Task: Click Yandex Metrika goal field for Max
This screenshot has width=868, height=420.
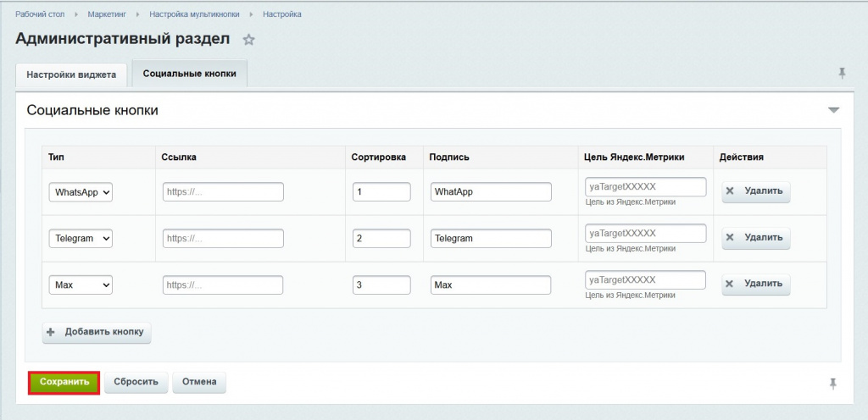Action: (x=645, y=279)
